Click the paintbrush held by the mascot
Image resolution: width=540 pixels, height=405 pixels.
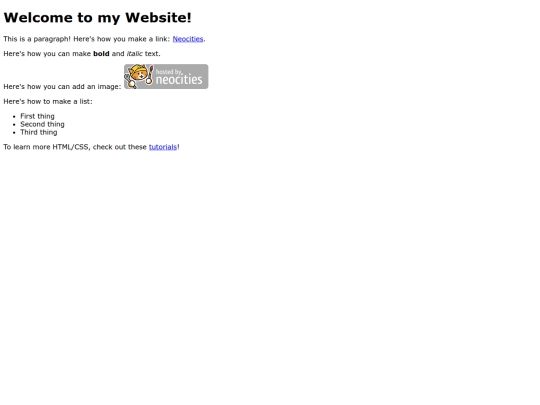[150, 74]
